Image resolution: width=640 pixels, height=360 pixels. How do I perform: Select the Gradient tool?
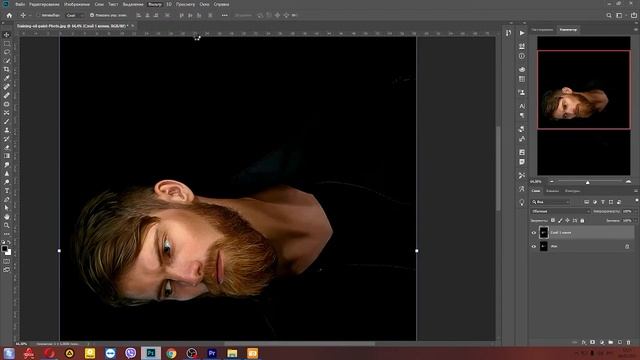(x=7, y=156)
